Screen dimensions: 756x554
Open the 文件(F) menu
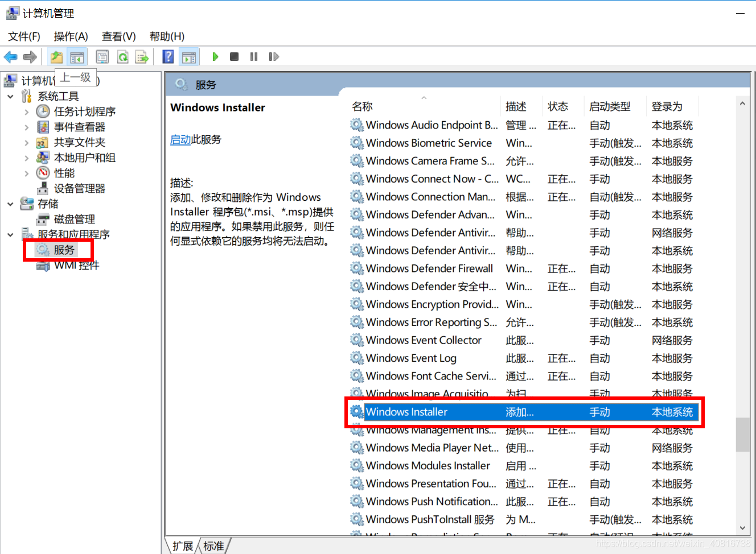coord(24,36)
